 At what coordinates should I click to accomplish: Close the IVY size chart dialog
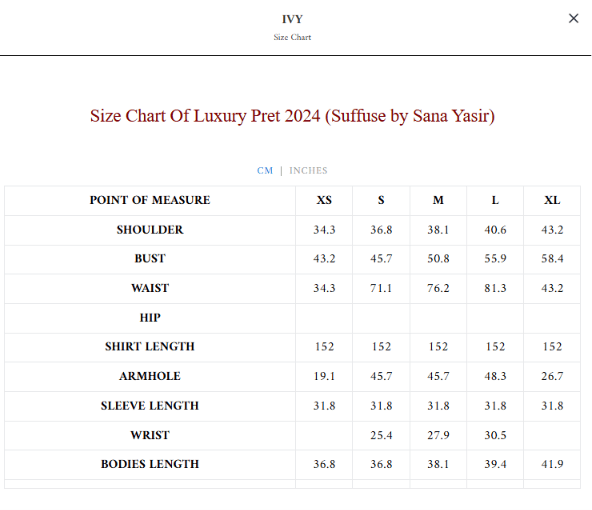[x=573, y=18]
